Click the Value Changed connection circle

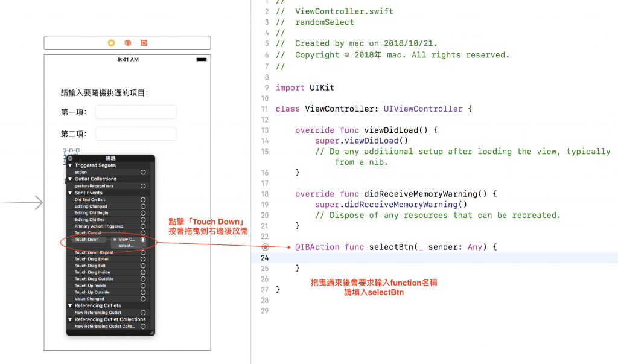pyautogui.click(x=143, y=299)
